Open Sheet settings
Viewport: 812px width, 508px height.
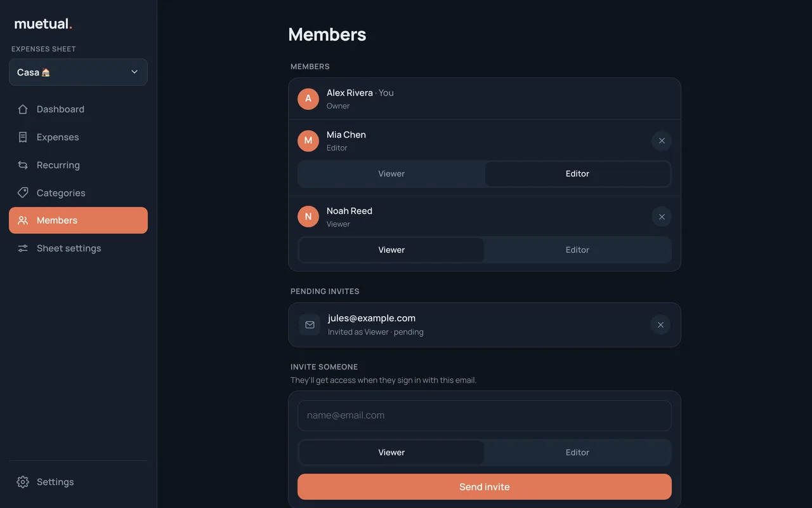pyautogui.click(x=78, y=248)
